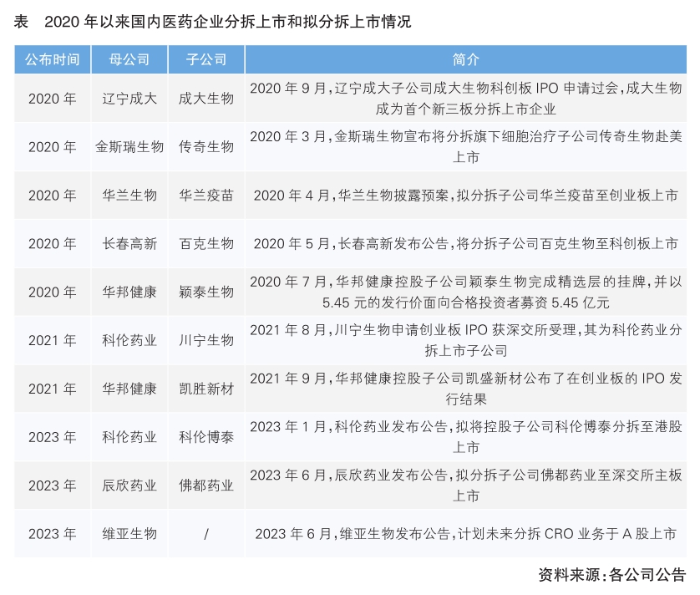Image resolution: width=700 pixels, height=595 pixels.
Task: Click the table title about 2020年以来国内医药企业分拆上市
Action: [x=212, y=22]
